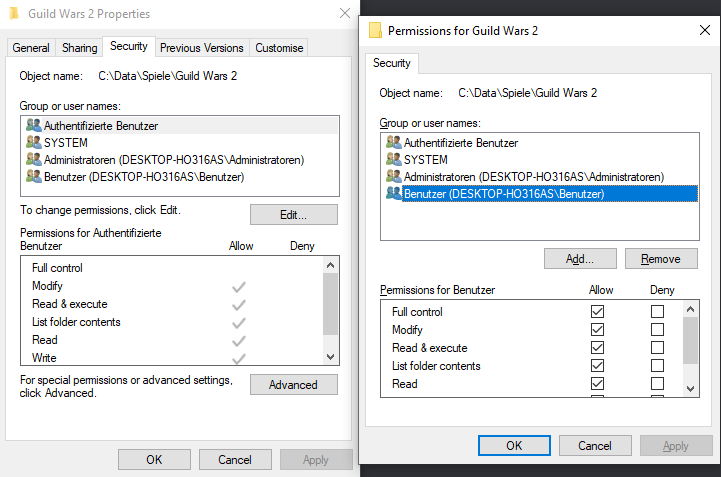Click folder icon in Permissions title bar
This screenshot has width=721, height=477.
point(375,30)
